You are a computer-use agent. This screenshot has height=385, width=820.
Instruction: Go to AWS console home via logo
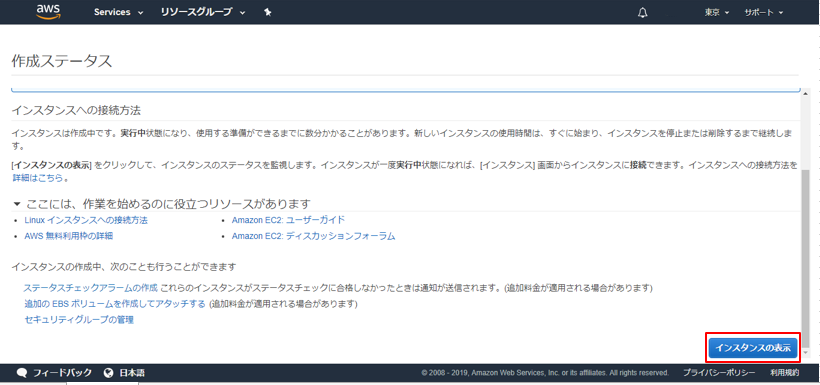point(49,12)
